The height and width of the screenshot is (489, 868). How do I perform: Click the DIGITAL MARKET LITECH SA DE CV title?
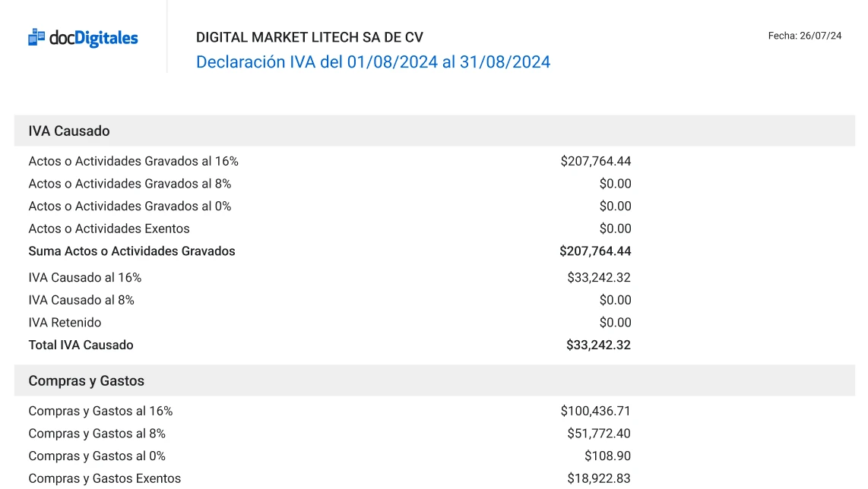[309, 37]
